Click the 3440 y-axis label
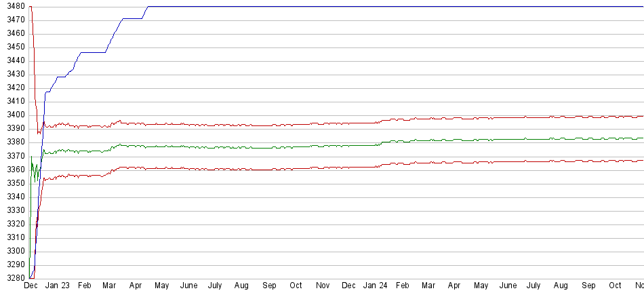The width and height of the screenshot is (644, 295). (13, 61)
